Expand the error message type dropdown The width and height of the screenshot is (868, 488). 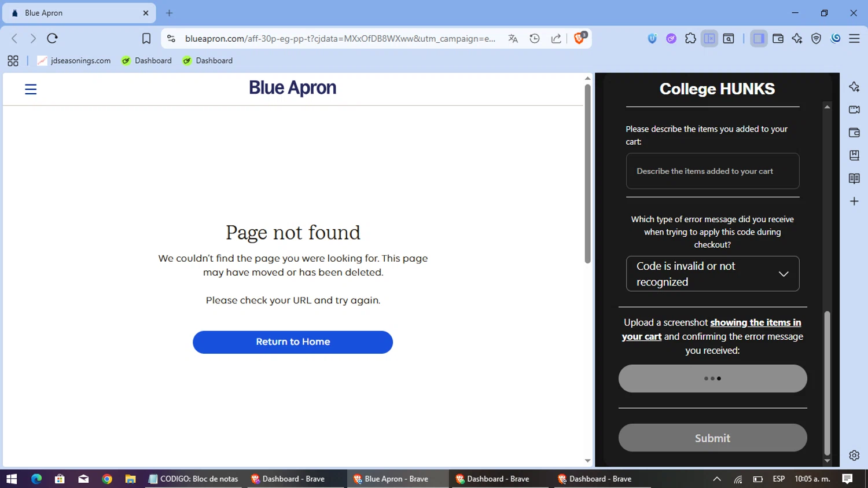coord(712,274)
